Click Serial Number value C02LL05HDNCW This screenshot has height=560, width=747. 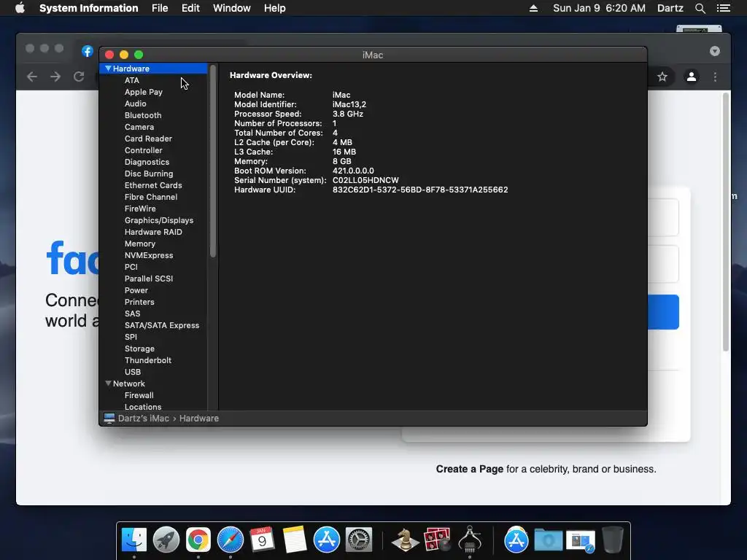365,181
